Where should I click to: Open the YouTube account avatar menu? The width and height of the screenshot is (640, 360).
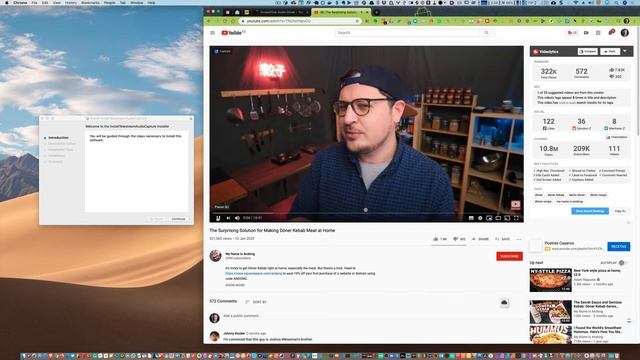coord(624,33)
